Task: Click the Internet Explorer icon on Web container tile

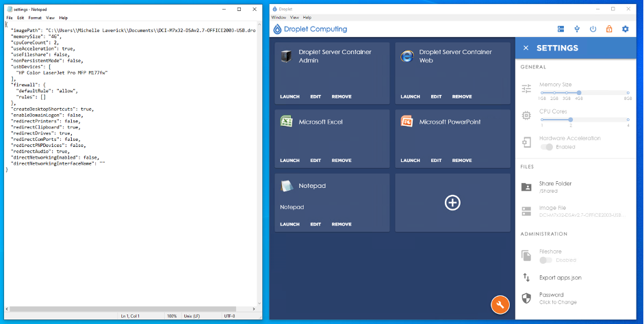Action: [x=407, y=56]
